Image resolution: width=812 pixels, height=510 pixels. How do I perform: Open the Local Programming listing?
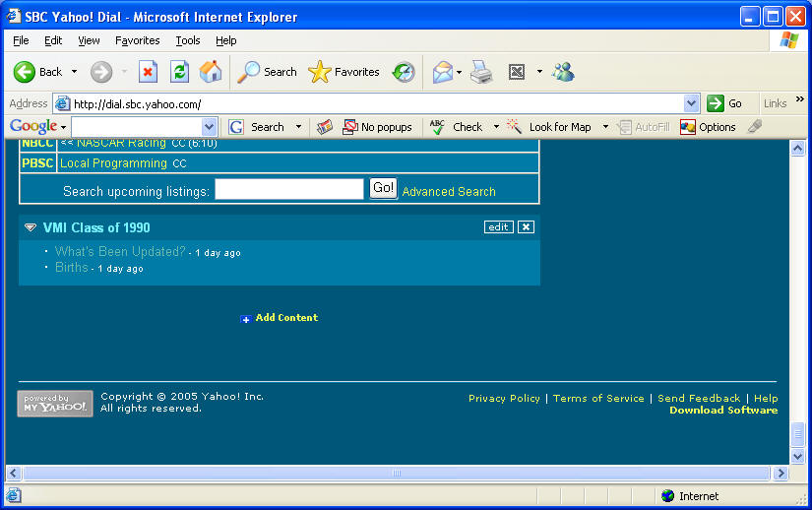point(113,163)
